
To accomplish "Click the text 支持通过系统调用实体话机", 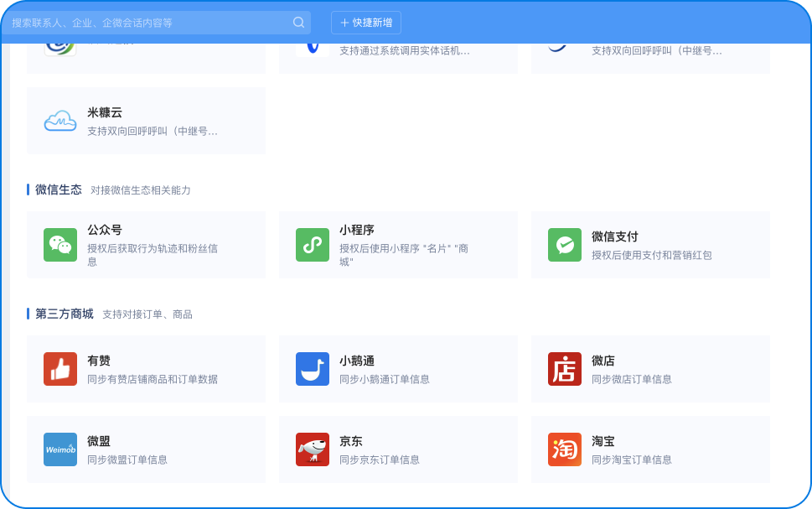I will click(x=405, y=51).
